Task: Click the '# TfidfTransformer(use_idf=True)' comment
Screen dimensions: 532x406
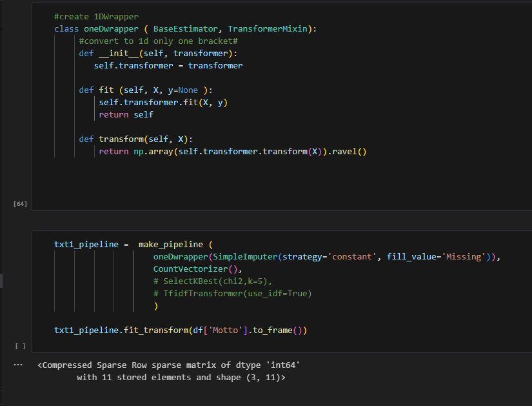Action: (x=232, y=293)
